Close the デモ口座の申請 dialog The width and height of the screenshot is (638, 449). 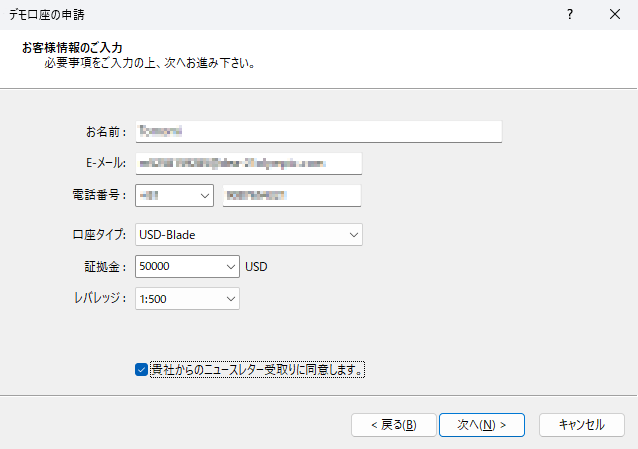coord(615,14)
